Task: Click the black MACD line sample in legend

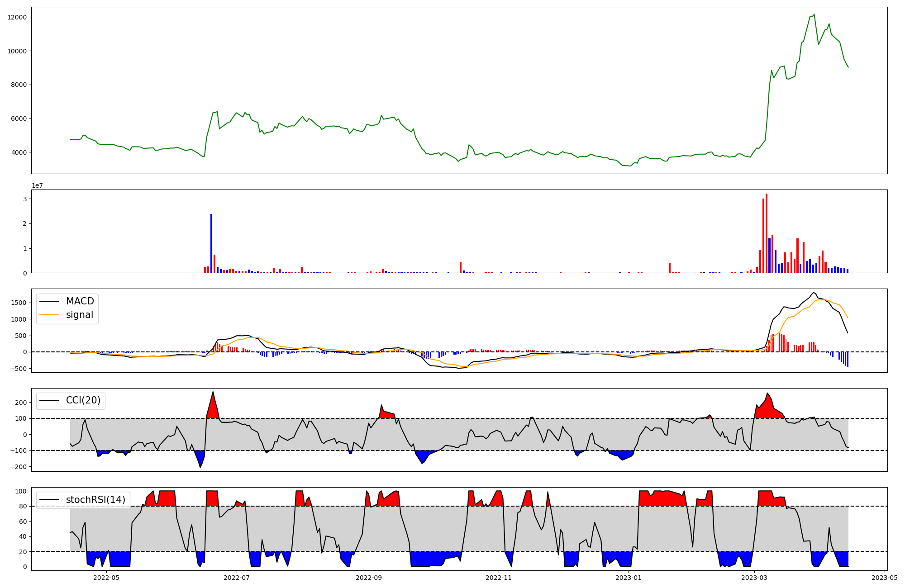Action: coord(49,301)
